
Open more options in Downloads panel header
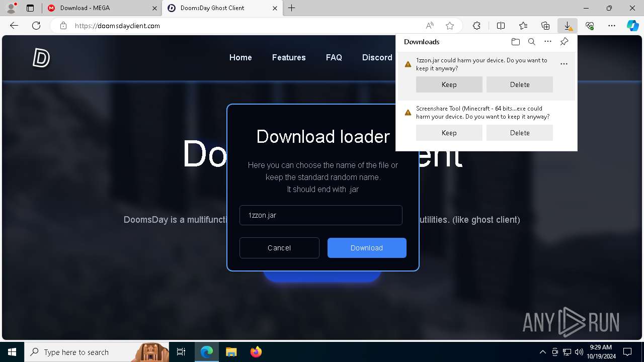pyautogui.click(x=548, y=42)
